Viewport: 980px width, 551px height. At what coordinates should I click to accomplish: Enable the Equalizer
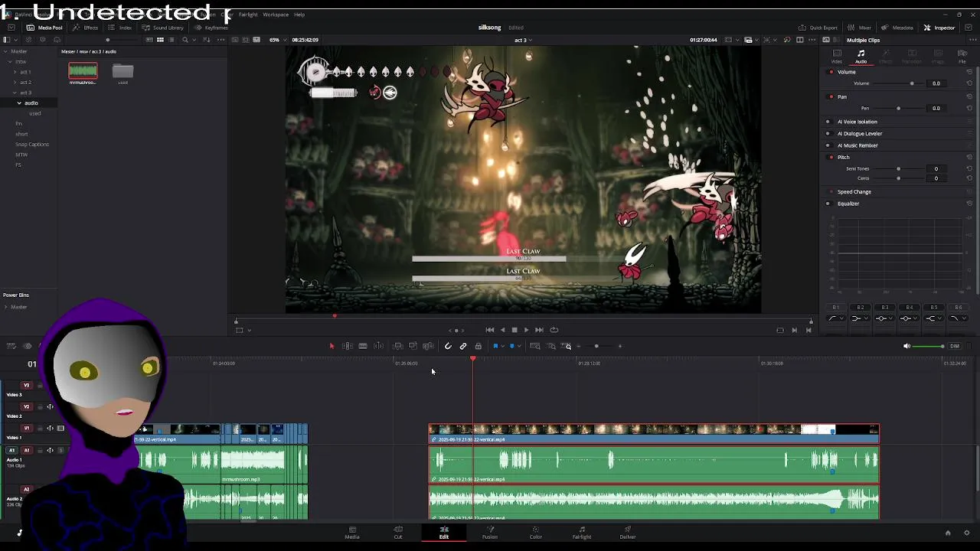point(828,204)
